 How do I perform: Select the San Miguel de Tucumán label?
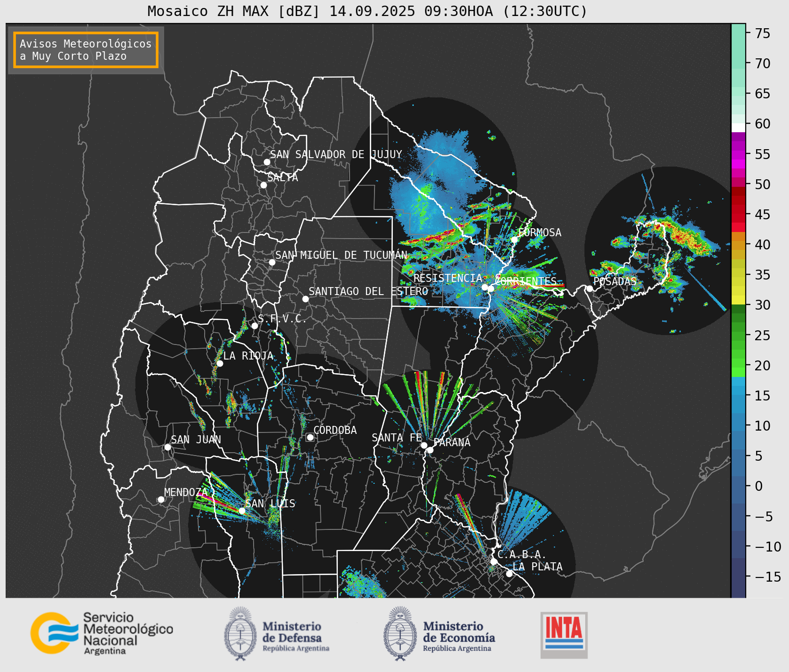(341, 255)
